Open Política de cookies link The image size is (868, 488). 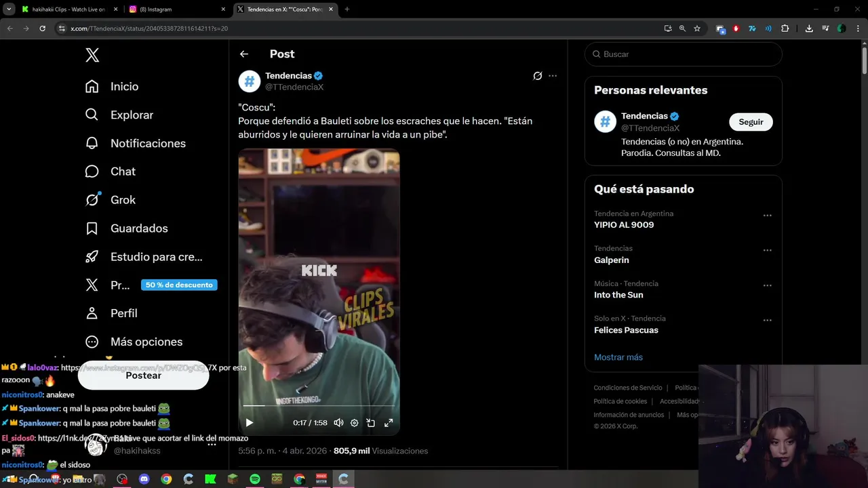620,401
